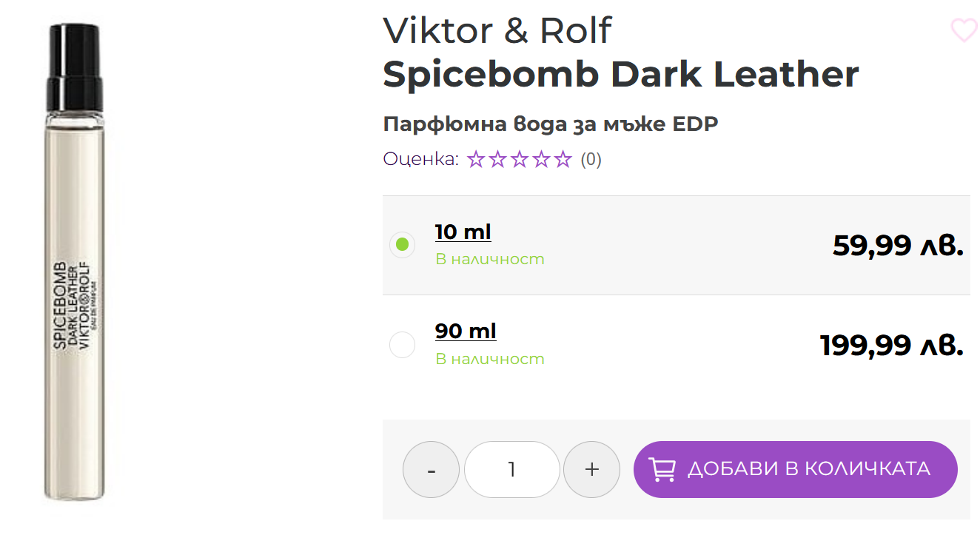Screen dimensions: 980x555
Task: Click ДОБАВИ В КОЛИЧКАТА button
Action: point(796,469)
